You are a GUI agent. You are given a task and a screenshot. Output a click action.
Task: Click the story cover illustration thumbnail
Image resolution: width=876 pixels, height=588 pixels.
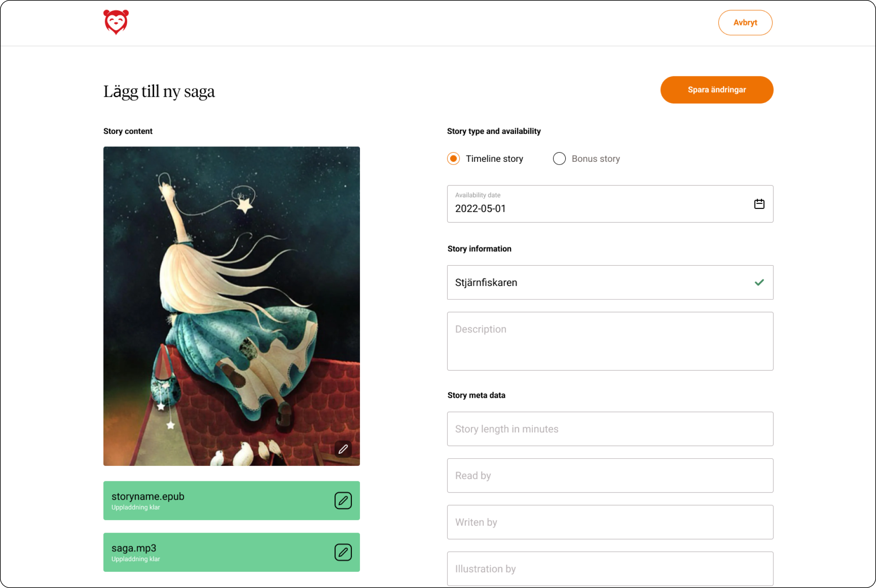[x=232, y=306]
